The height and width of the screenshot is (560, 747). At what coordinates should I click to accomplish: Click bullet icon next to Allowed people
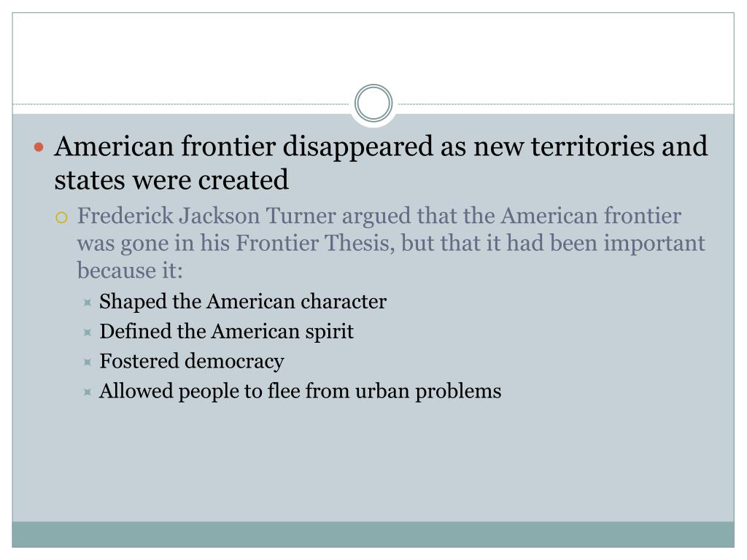[88, 392]
